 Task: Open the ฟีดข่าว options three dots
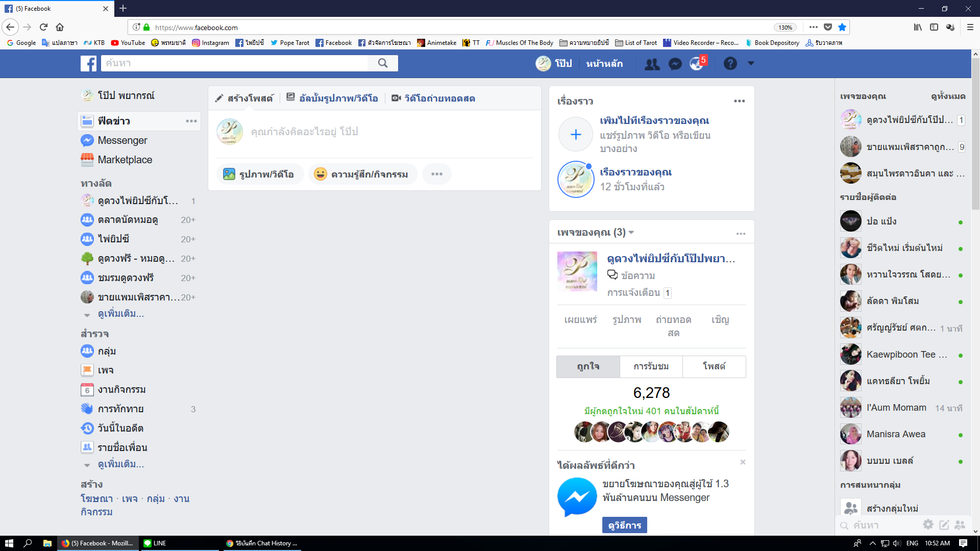click(x=191, y=121)
